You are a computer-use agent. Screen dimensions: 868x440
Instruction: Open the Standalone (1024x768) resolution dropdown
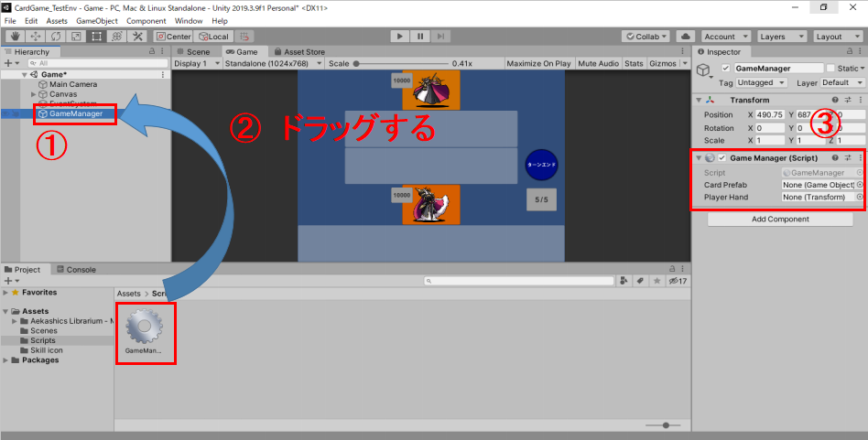(x=274, y=63)
